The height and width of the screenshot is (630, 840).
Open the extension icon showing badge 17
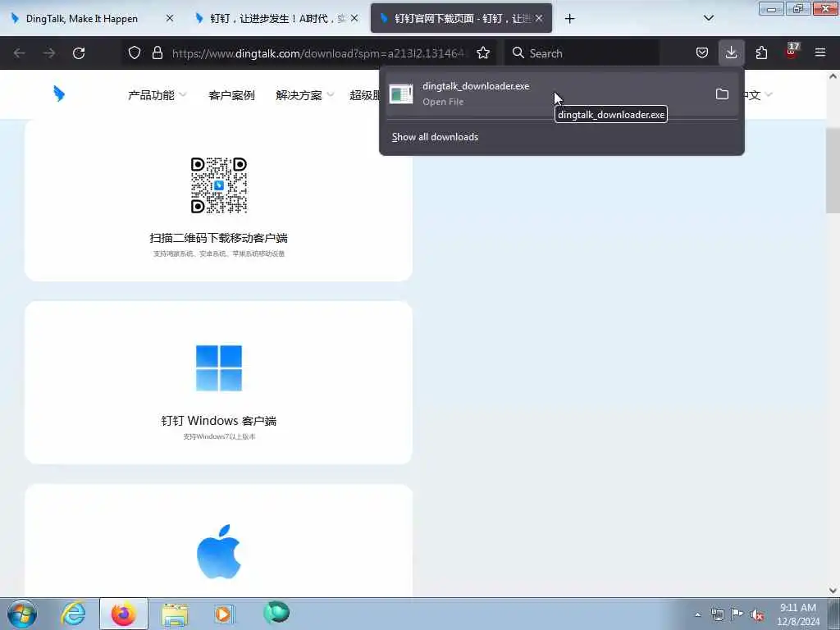(792, 52)
